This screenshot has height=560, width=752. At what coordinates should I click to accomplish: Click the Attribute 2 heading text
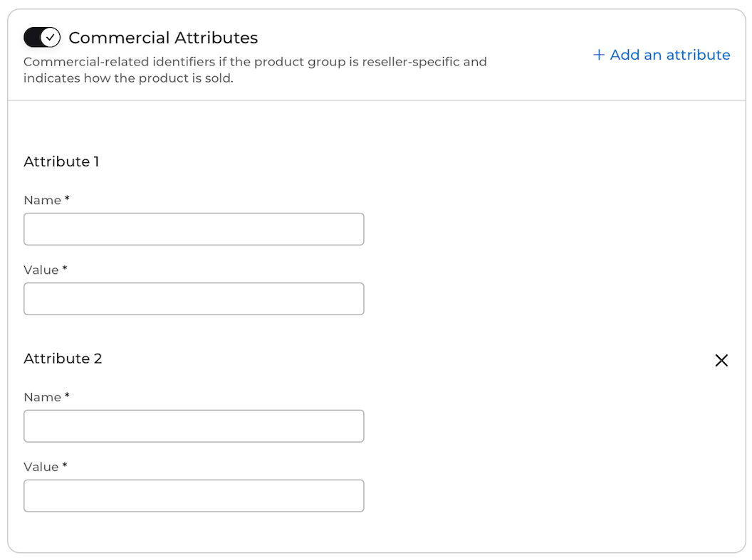coord(63,359)
